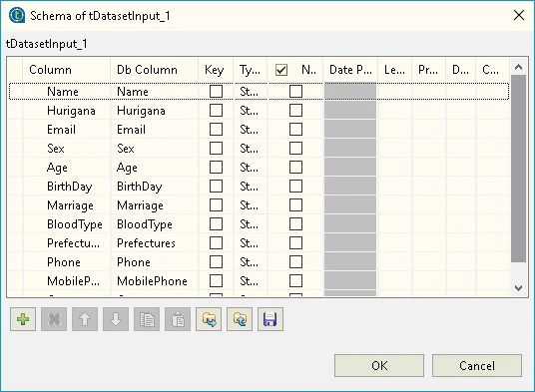535x392 pixels.
Task: Click the Talend logo in title bar
Action: [x=17, y=15]
